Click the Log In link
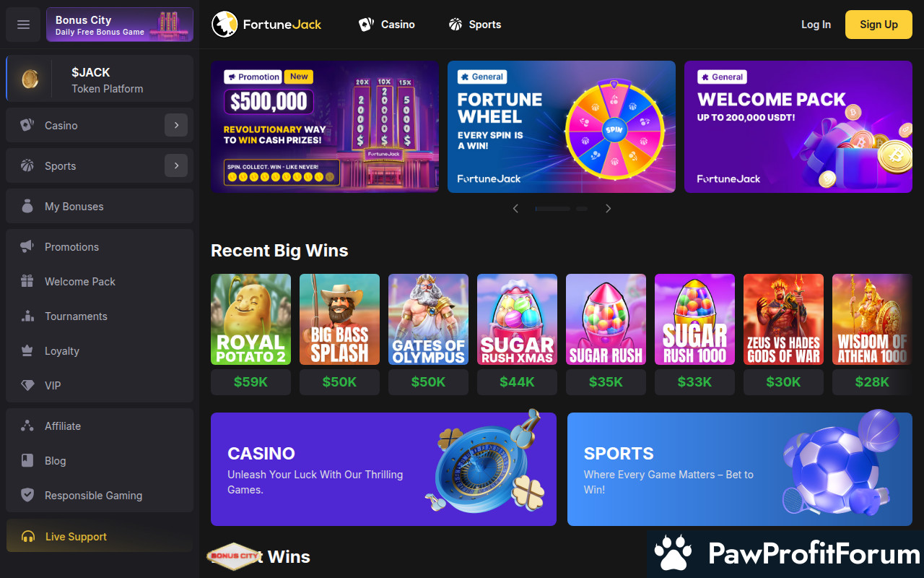This screenshot has width=924, height=578. (x=816, y=25)
